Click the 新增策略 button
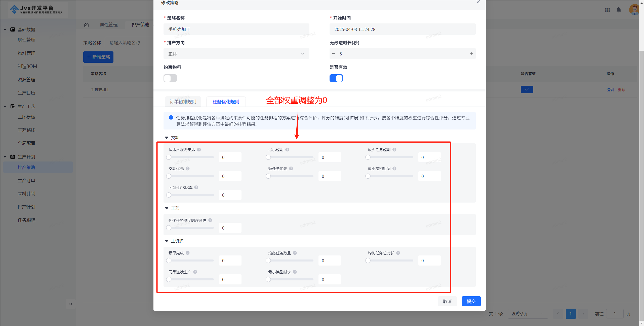This screenshot has height=326, width=644. [98, 57]
